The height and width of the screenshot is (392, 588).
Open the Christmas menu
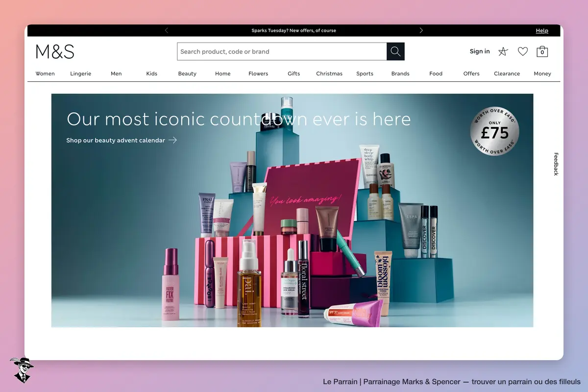tap(329, 73)
